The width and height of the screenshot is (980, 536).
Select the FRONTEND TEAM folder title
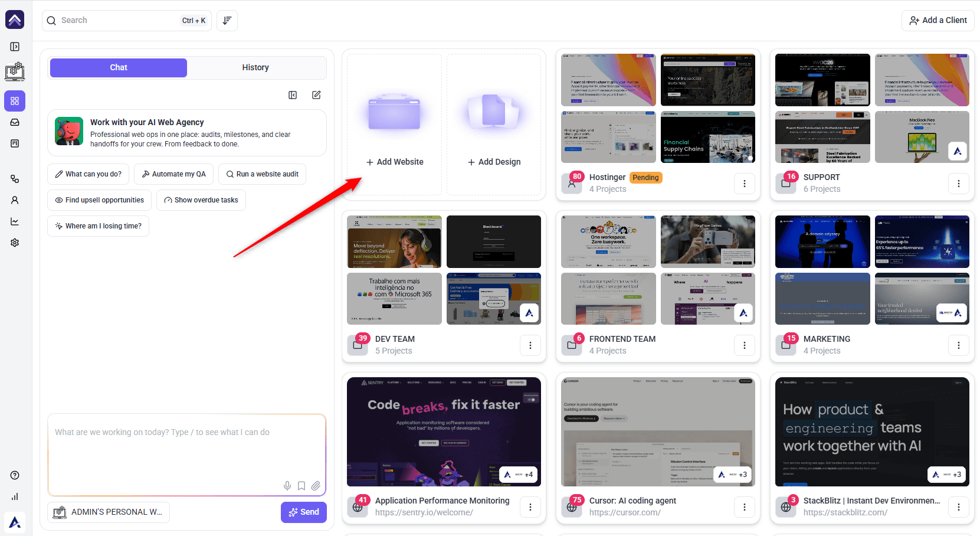coord(622,339)
